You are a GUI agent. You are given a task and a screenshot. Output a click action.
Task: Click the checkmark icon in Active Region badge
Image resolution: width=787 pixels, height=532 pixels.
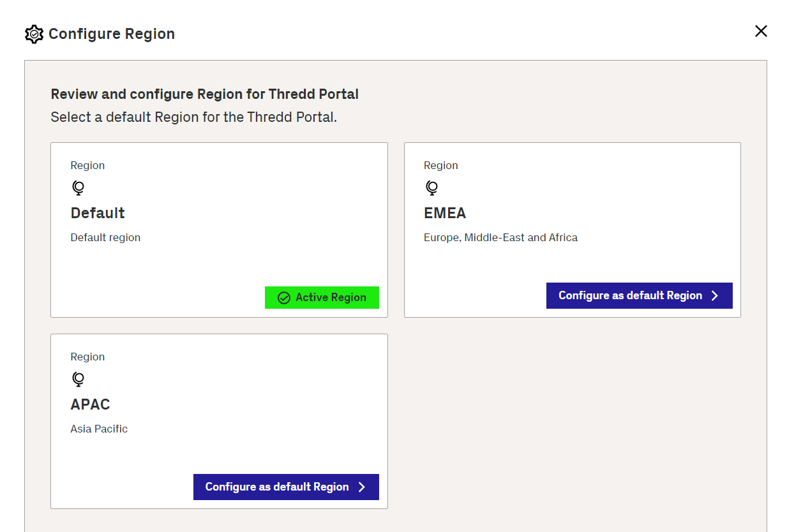(x=284, y=298)
